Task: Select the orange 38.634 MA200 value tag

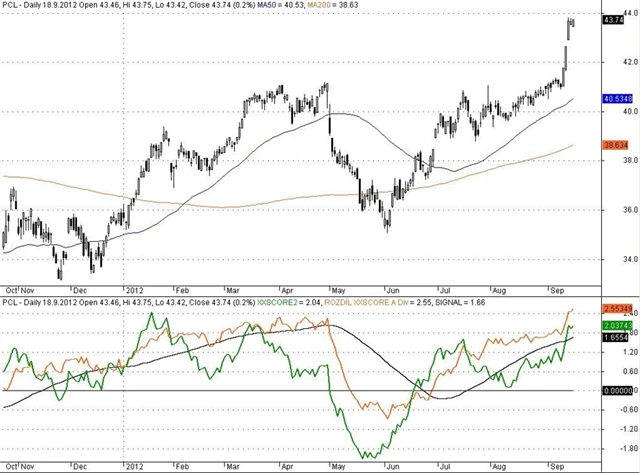Action: tap(616, 145)
